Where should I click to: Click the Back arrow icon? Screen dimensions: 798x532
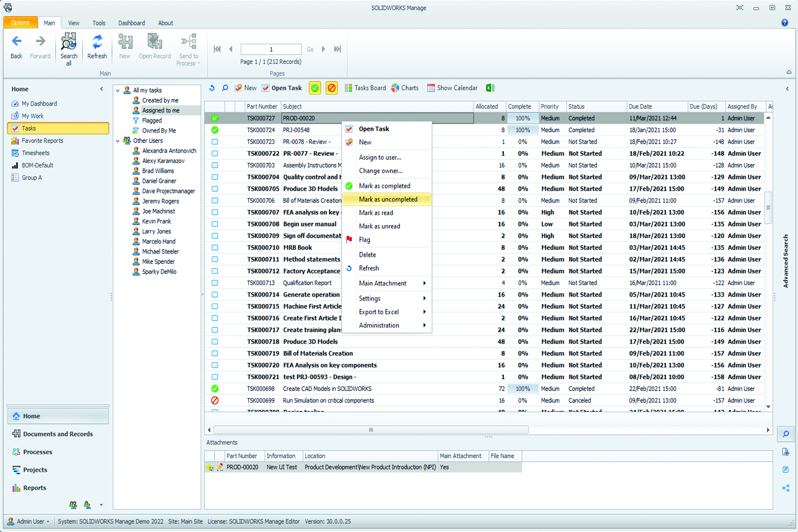coord(17,41)
